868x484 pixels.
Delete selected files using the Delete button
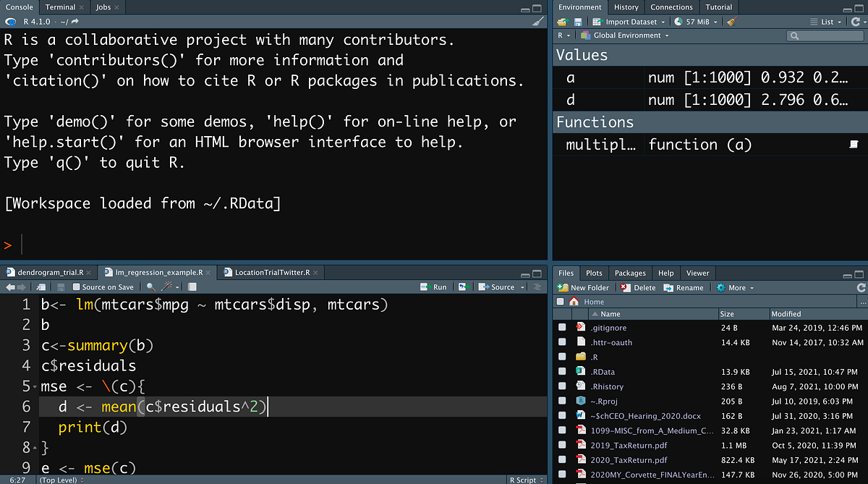639,287
